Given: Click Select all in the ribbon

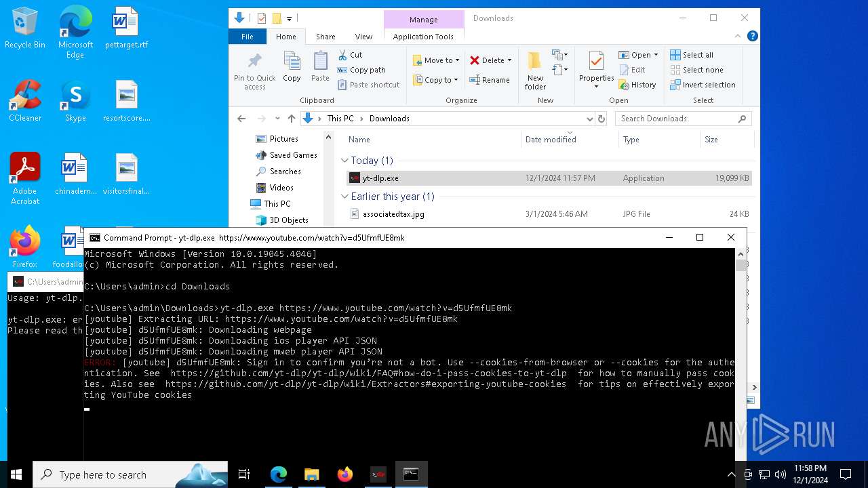Looking at the screenshot, I should tap(692, 55).
